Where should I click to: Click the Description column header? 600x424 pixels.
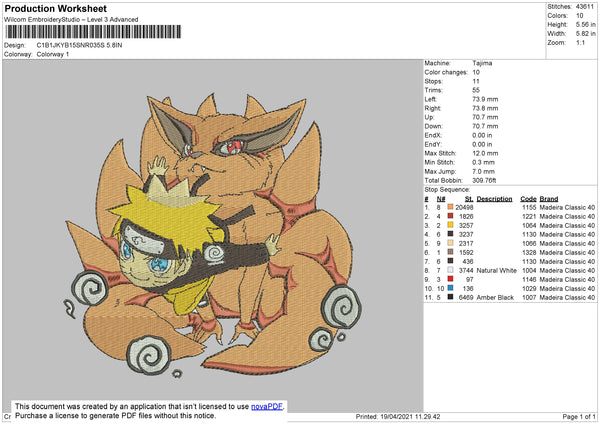[x=494, y=199]
